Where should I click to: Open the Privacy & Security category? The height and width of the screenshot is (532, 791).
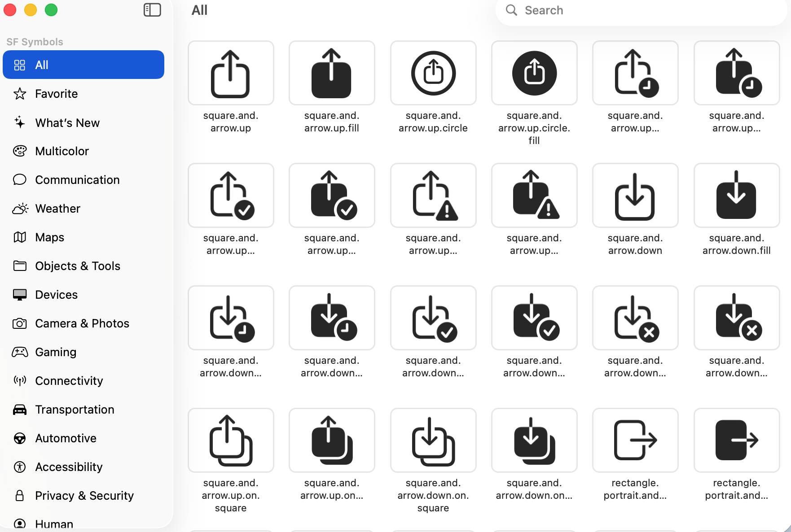(x=83, y=496)
